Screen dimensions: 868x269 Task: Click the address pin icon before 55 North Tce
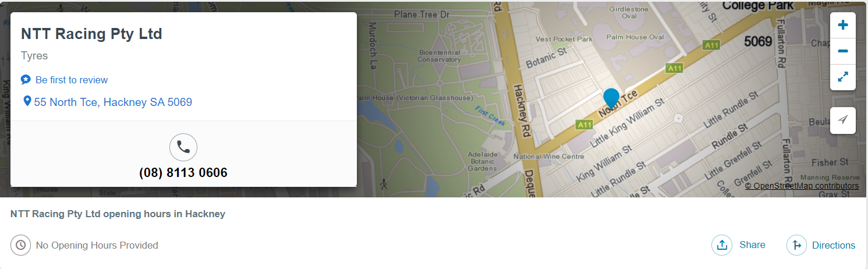point(27,101)
